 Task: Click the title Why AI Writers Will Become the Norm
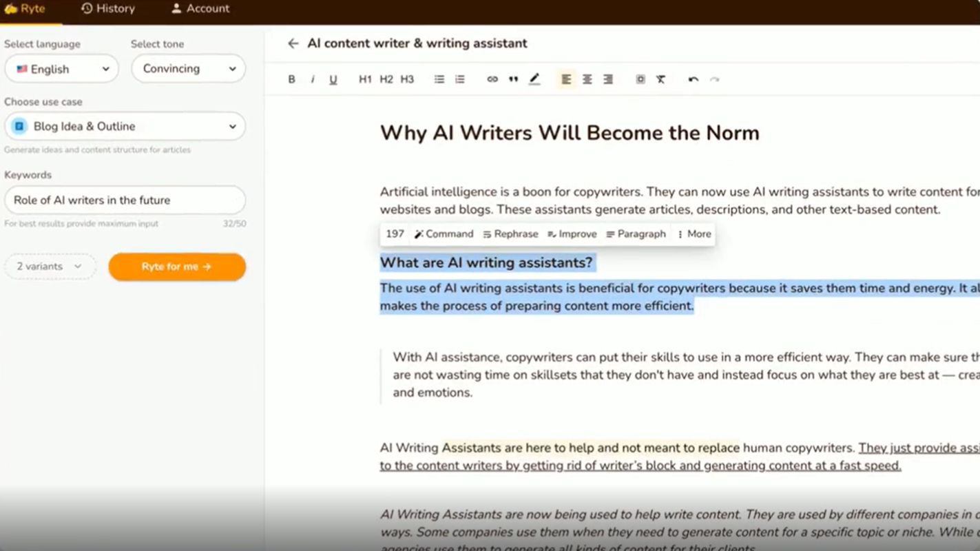point(570,133)
